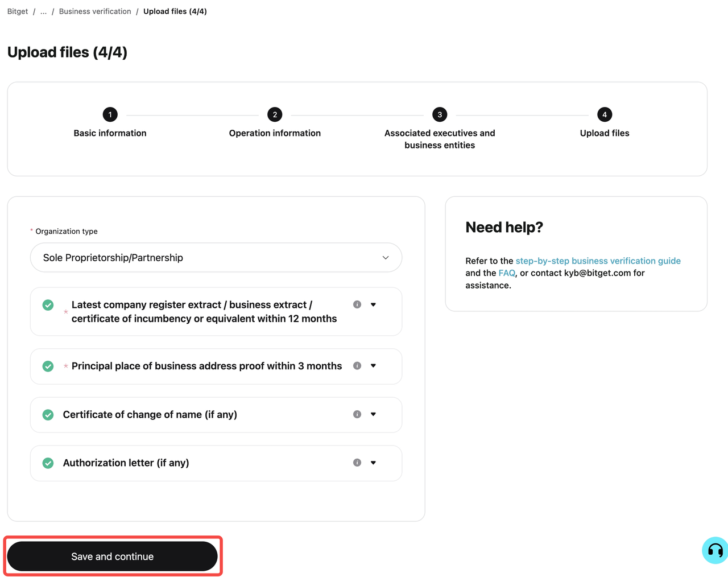Open the info tooltip for business address proof

click(357, 366)
